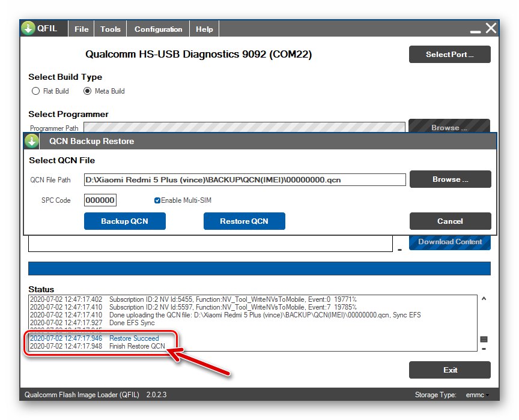
Task: Click the Select Port button
Action: (449, 54)
